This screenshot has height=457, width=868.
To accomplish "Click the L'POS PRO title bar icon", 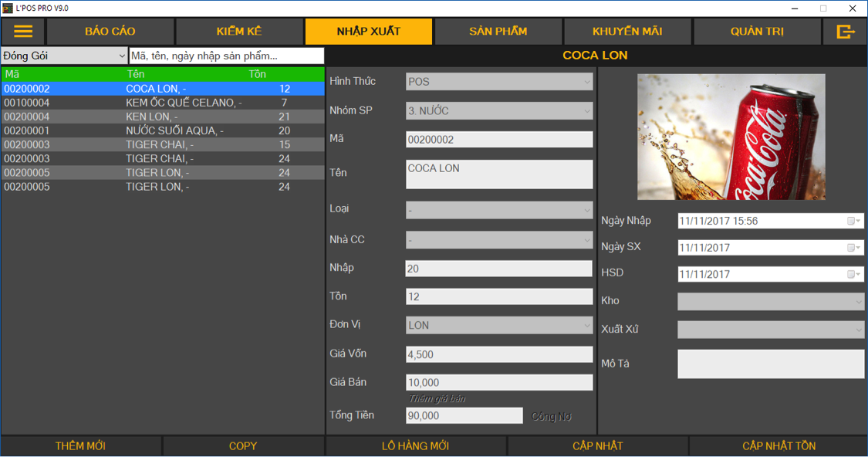I will (x=8, y=8).
